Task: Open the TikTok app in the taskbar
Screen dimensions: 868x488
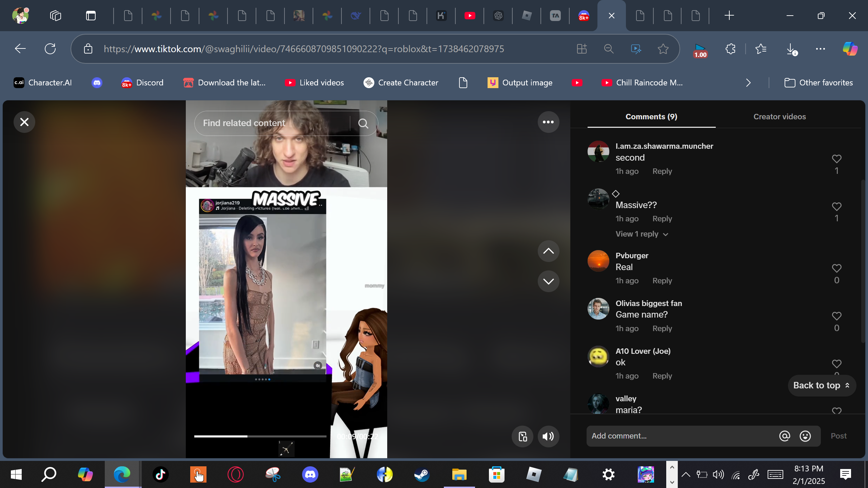Action: tap(160, 474)
